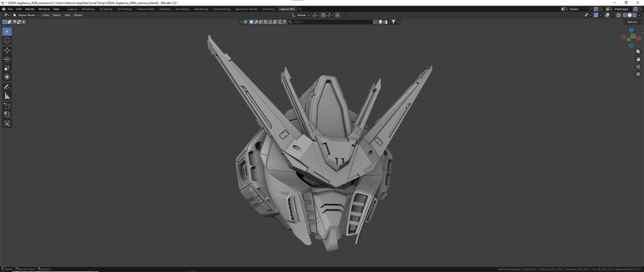Click the hand pan navigation icon

click(638, 59)
